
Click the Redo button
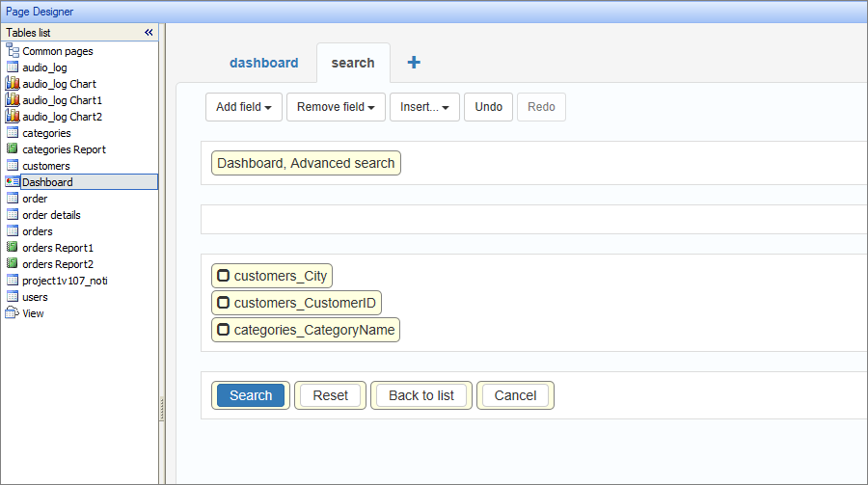pyautogui.click(x=541, y=107)
